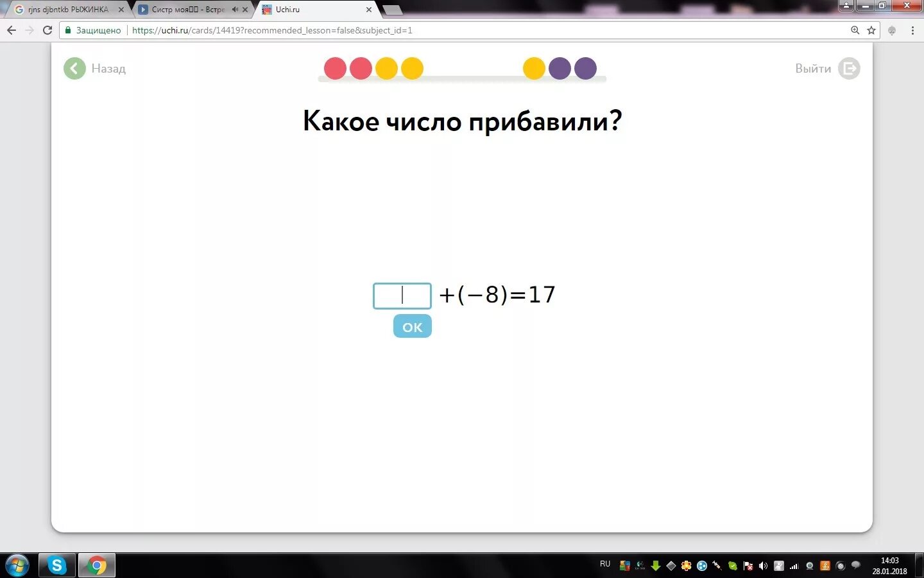
Task: Select the last purple progress dot
Action: (585, 68)
